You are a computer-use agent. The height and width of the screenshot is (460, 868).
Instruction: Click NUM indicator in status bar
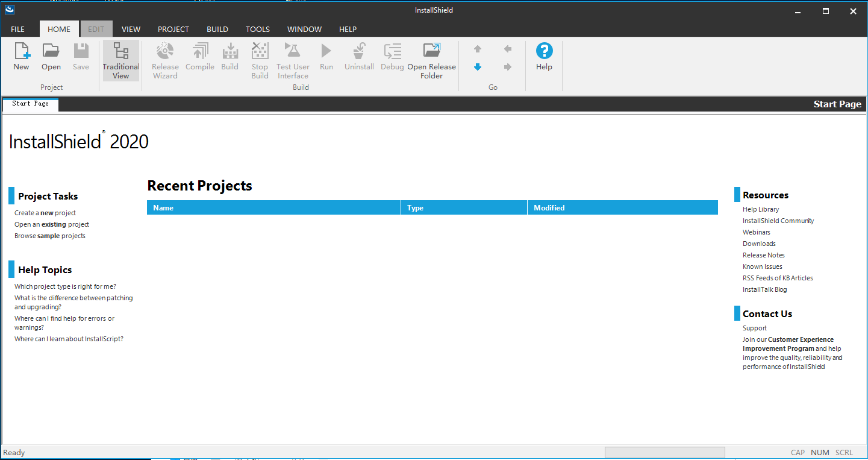pyautogui.click(x=820, y=452)
